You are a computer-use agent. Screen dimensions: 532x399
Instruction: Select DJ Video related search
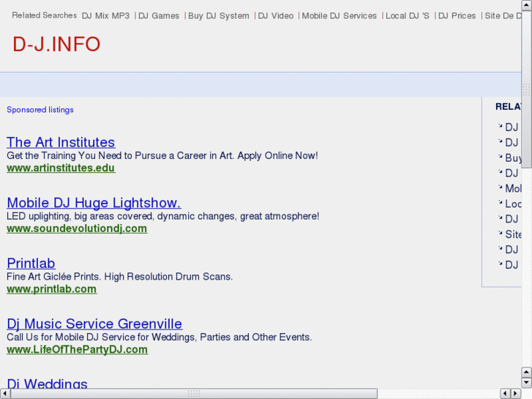tap(275, 15)
